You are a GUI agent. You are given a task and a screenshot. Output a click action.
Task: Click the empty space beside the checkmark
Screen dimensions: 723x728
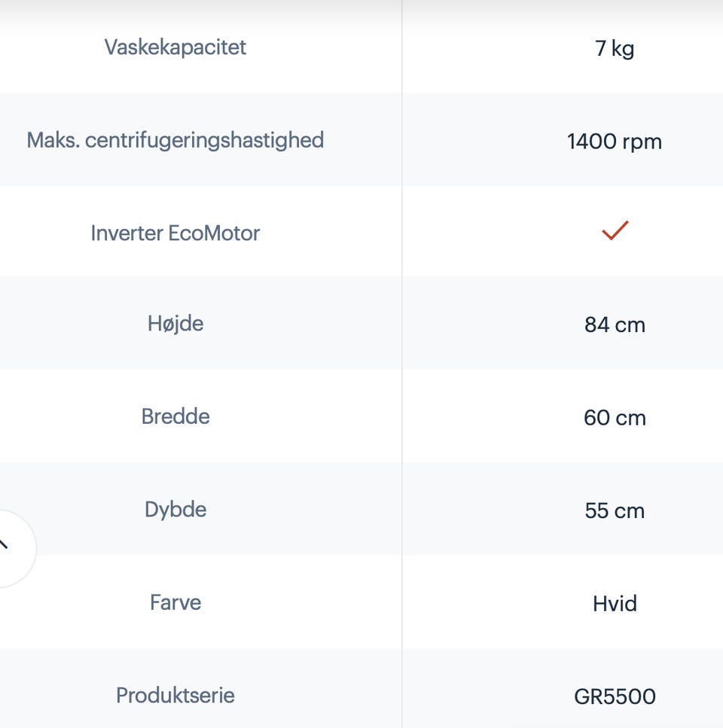pyautogui.click(x=511, y=231)
